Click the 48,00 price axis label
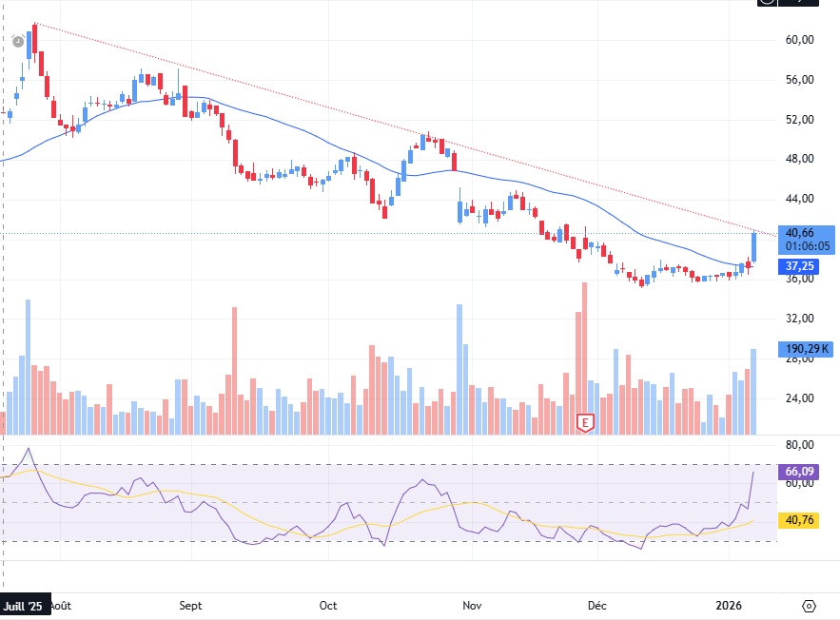Image resolution: width=840 pixels, height=620 pixels. (799, 159)
